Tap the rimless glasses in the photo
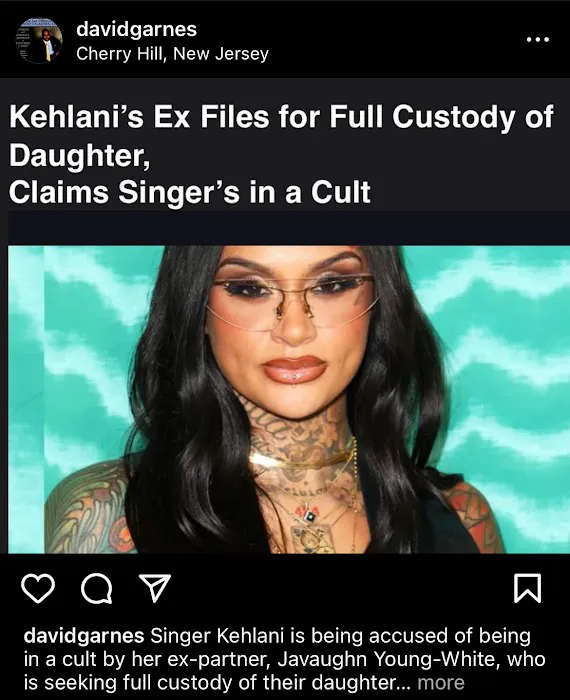Screen dimensions: 570x700 coord(292,297)
